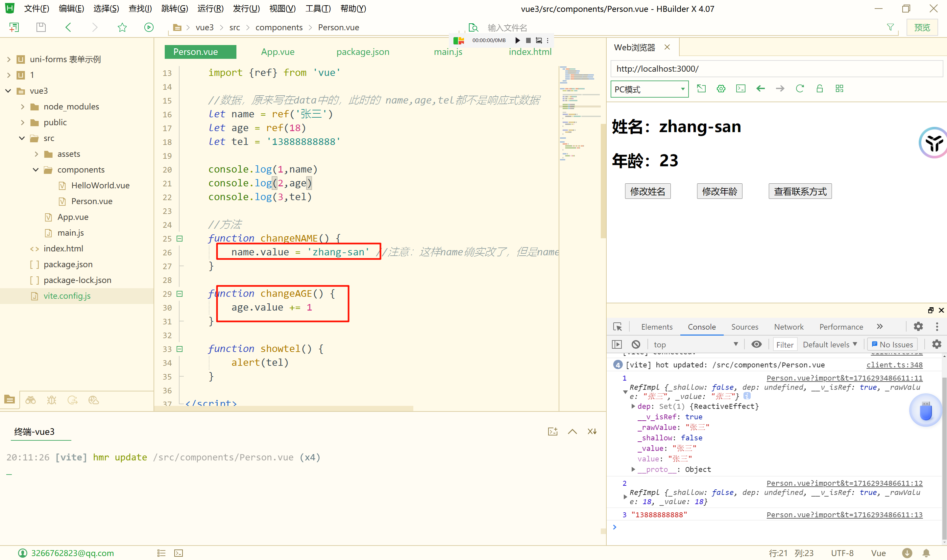Click the 修改年龄 button
This screenshot has height=560, width=947.
coord(719,191)
